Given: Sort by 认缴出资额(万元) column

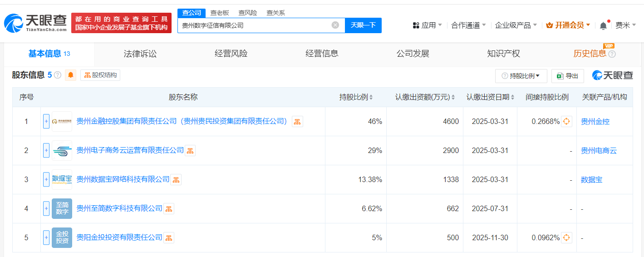Looking at the screenshot, I should pos(425,97).
